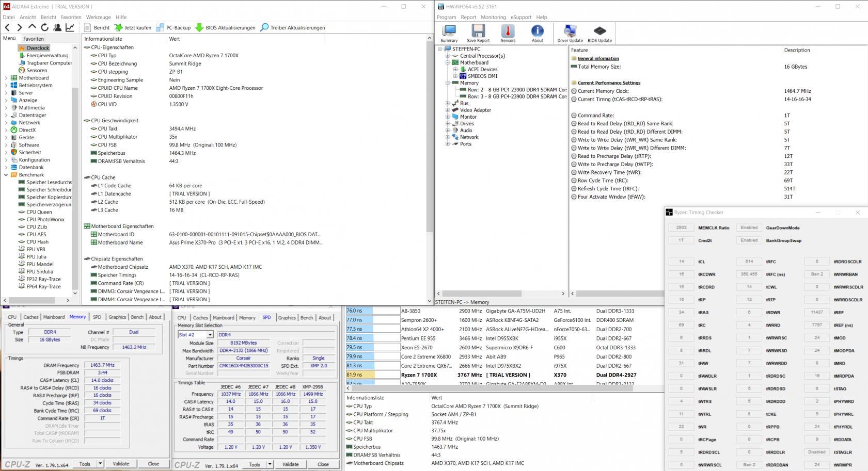
Task: Select Video Adapter in HWiNFO tree
Action: (x=476, y=110)
